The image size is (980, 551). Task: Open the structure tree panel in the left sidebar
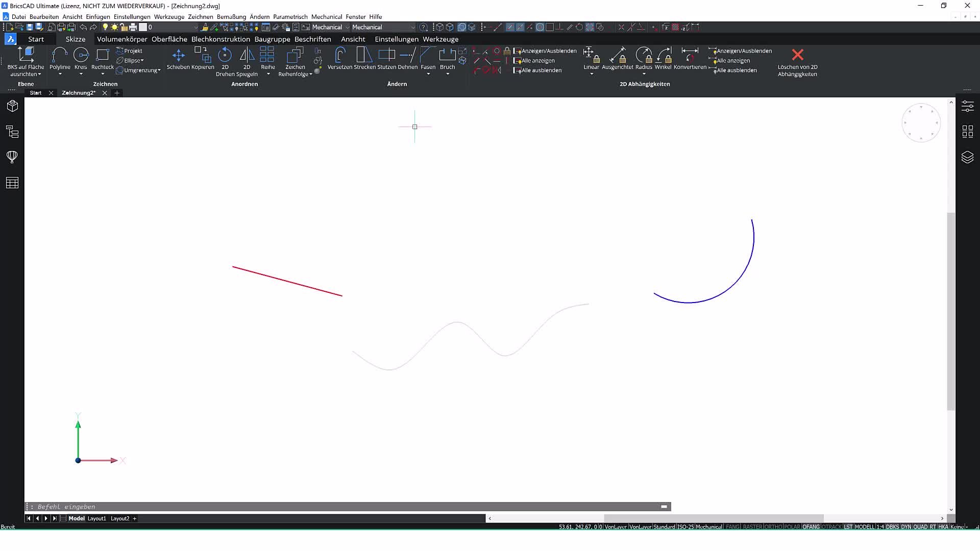click(12, 132)
